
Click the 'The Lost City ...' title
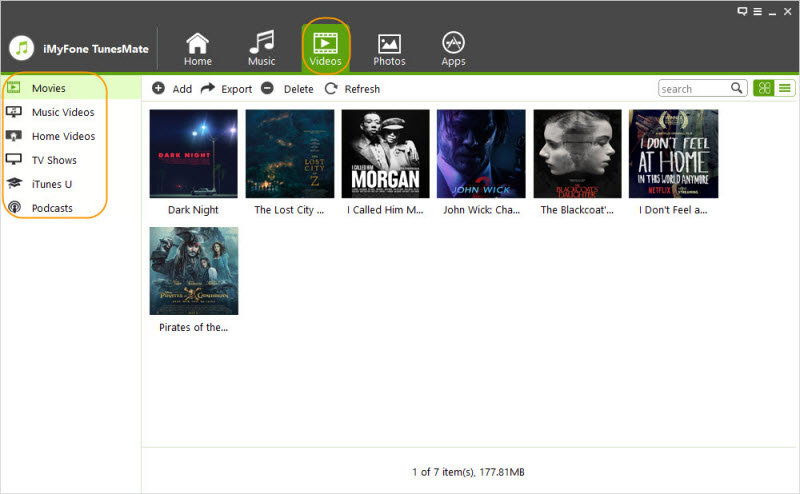pos(289,210)
